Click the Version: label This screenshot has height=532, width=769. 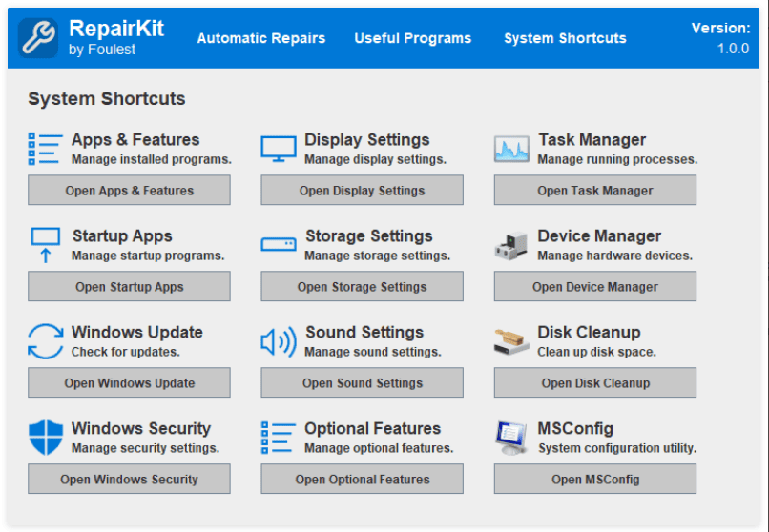point(720,29)
